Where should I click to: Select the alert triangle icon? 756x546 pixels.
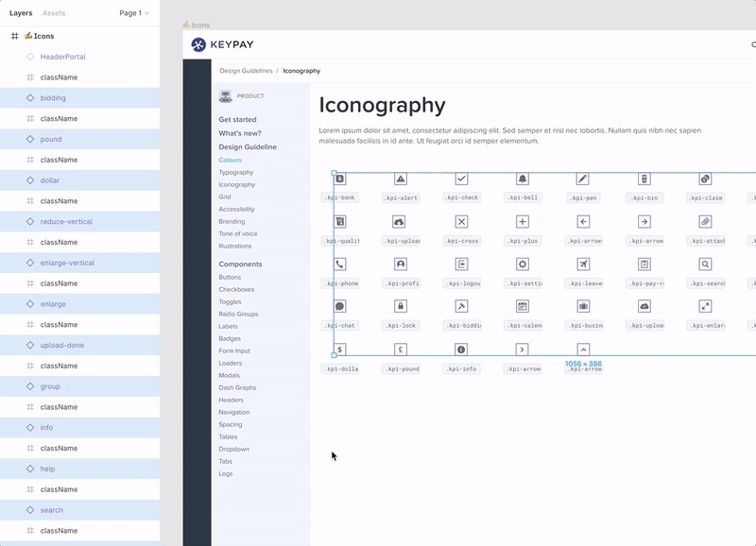pos(401,179)
